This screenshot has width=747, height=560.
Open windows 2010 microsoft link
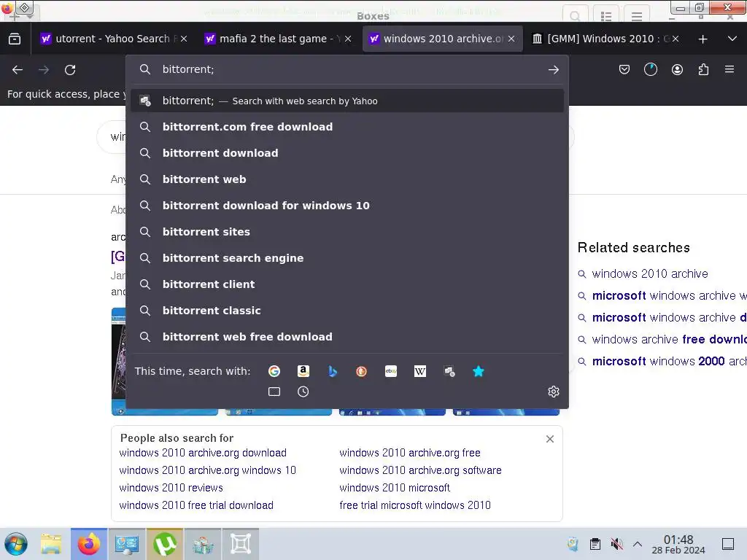[x=395, y=488]
